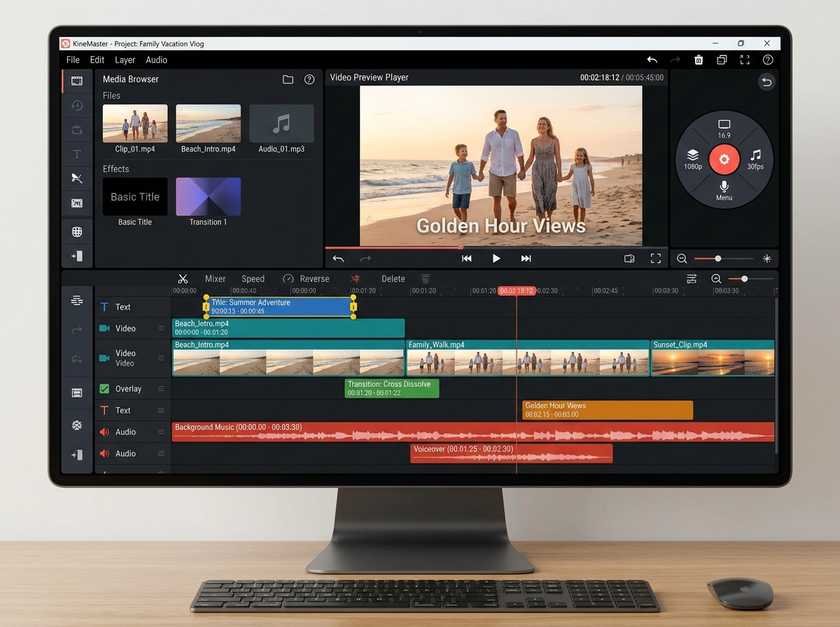Screen dimensions: 840x627
Task: Mute the first Audio track speaker icon
Action: 104,432
